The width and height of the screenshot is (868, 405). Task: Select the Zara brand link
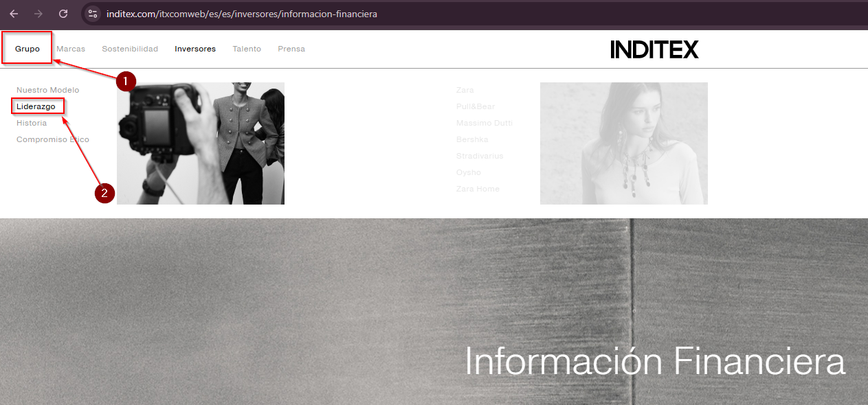[465, 90]
